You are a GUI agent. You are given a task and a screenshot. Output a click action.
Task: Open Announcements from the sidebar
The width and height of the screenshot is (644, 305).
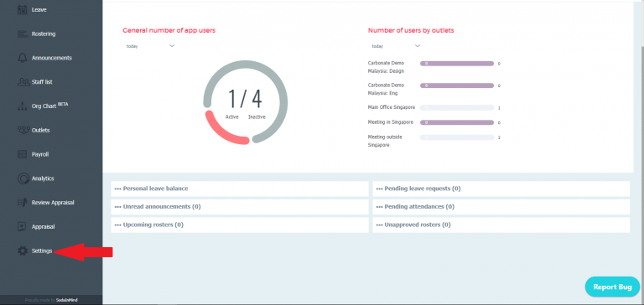(52, 58)
